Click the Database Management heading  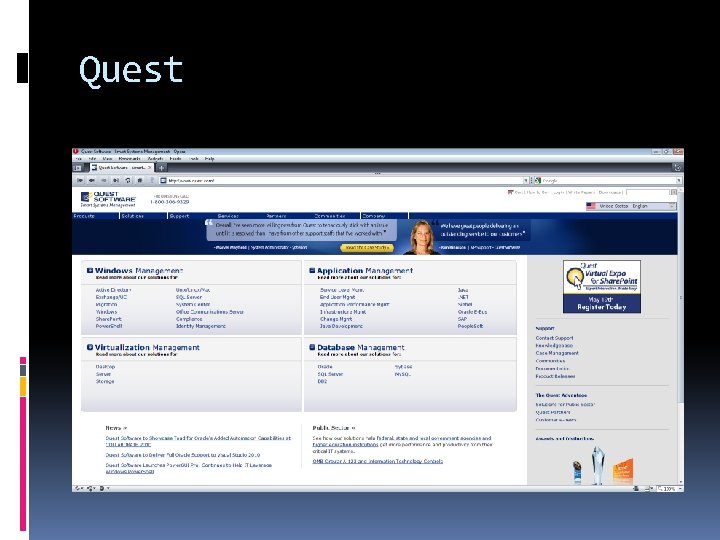pos(360,348)
